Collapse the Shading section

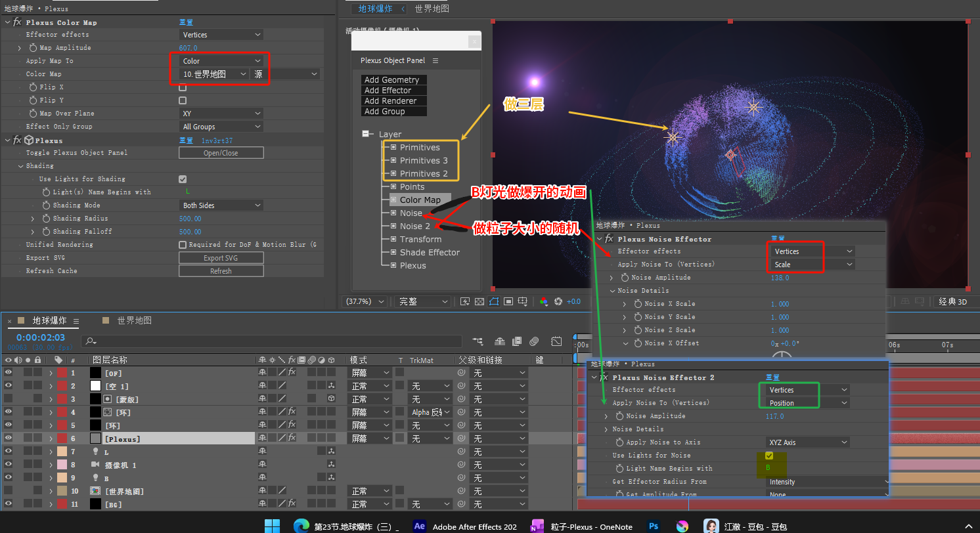pos(20,166)
